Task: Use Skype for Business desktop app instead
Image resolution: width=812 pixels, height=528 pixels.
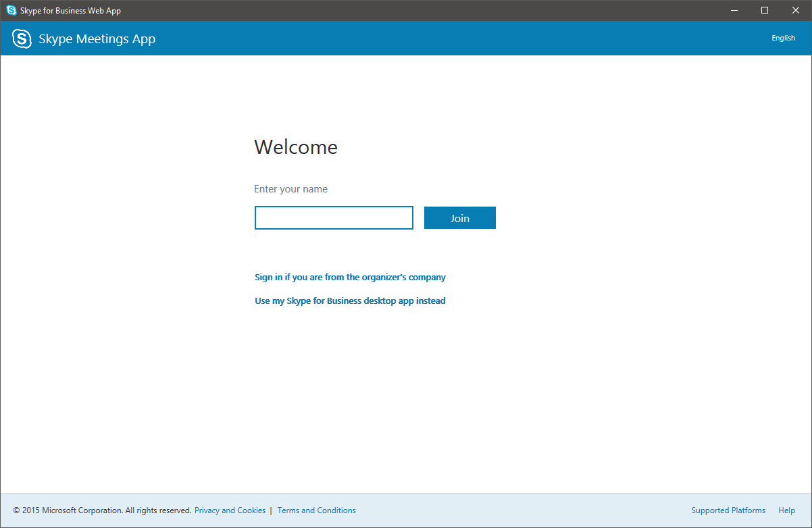Action: (350, 300)
